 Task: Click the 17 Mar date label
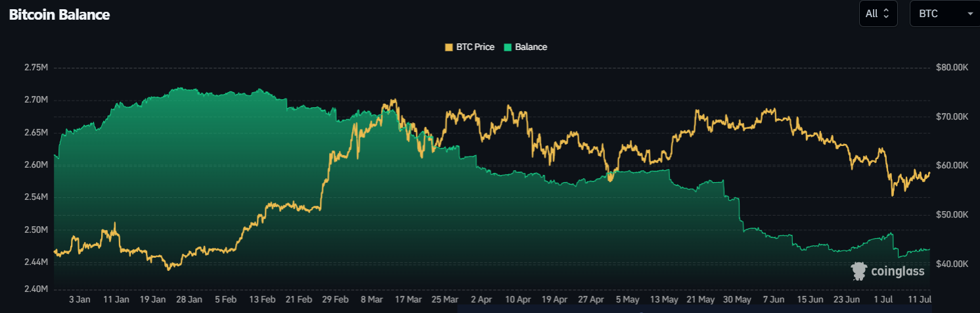(x=409, y=299)
